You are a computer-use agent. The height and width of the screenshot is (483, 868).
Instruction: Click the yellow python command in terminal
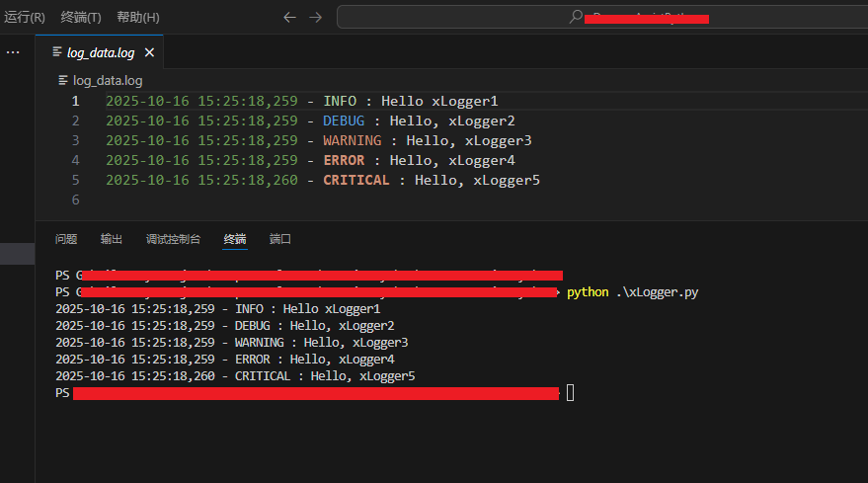588,292
